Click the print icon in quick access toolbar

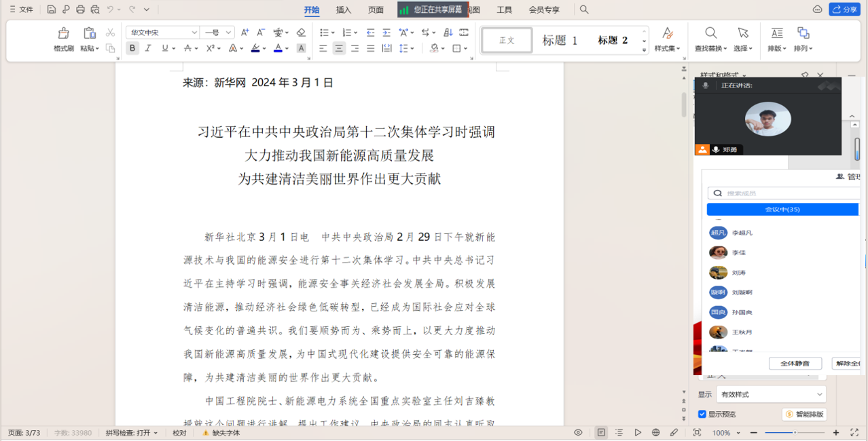pyautogui.click(x=81, y=9)
